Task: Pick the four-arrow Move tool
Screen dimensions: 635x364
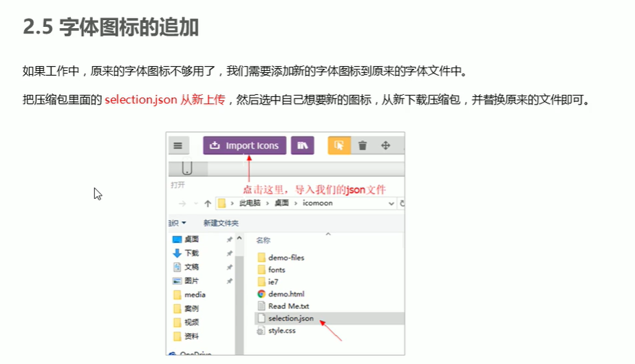Action: click(x=385, y=145)
